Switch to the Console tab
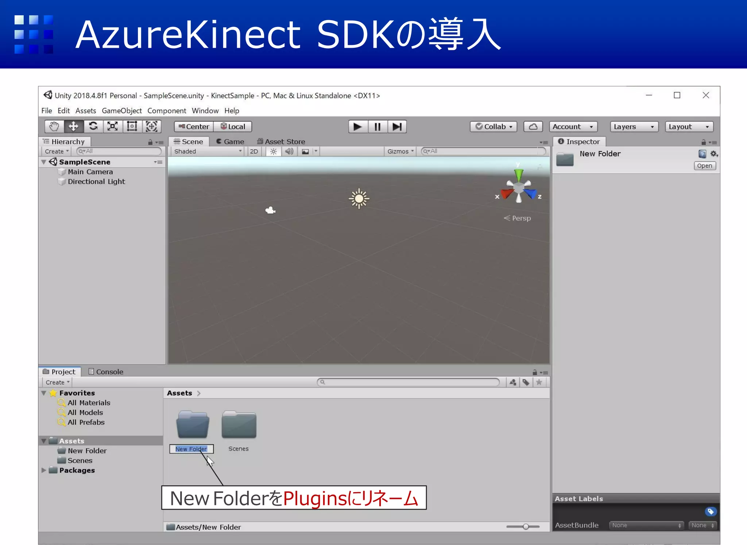This screenshot has width=747, height=560. [x=106, y=372]
